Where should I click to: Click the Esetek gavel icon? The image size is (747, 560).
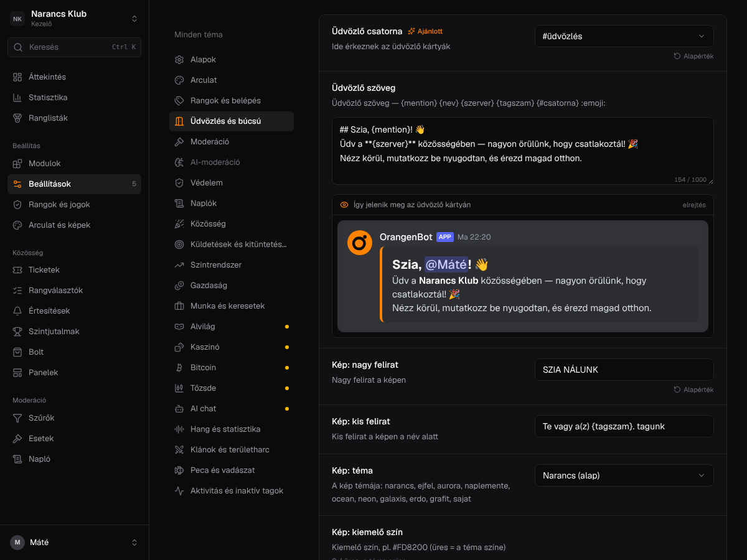tap(17, 439)
